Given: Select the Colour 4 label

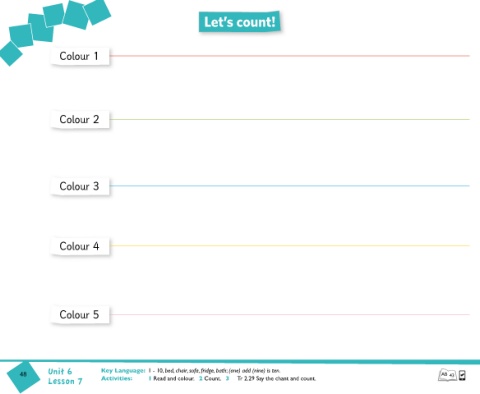Looking at the screenshot, I should click(x=80, y=246).
